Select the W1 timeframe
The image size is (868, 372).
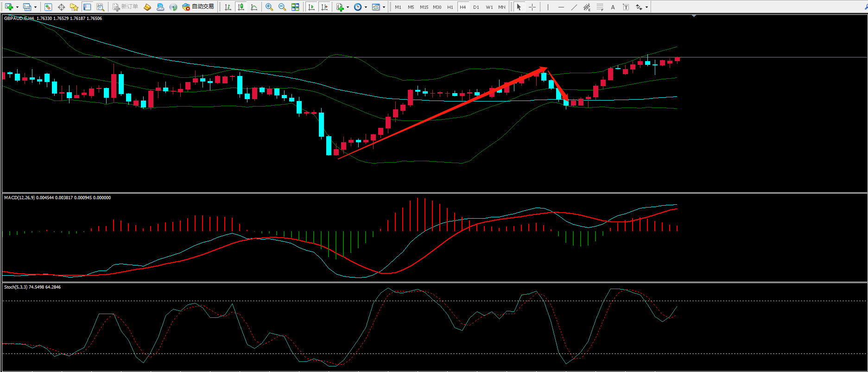coord(489,7)
